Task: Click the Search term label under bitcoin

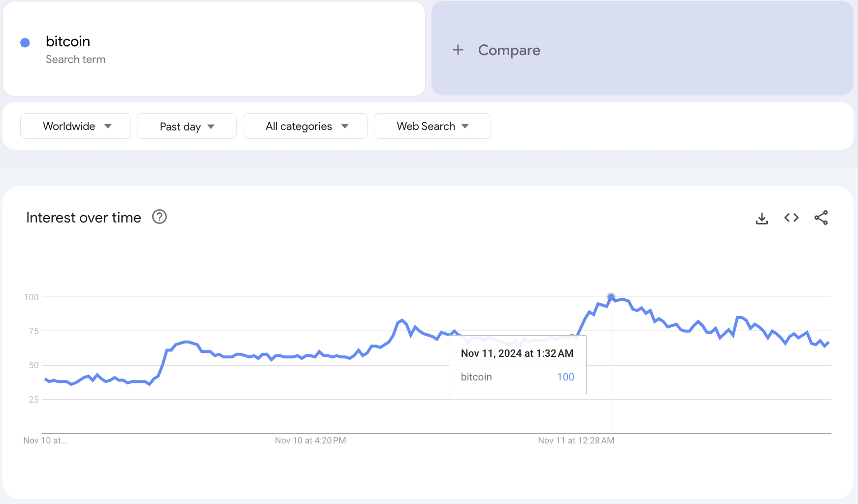Action: coord(75,60)
